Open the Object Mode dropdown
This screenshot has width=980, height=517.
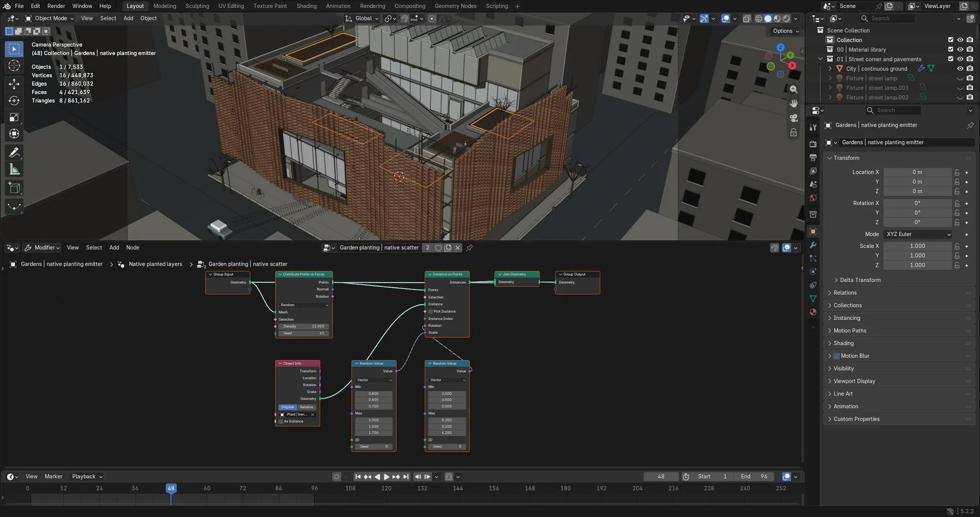click(x=50, y=18)
